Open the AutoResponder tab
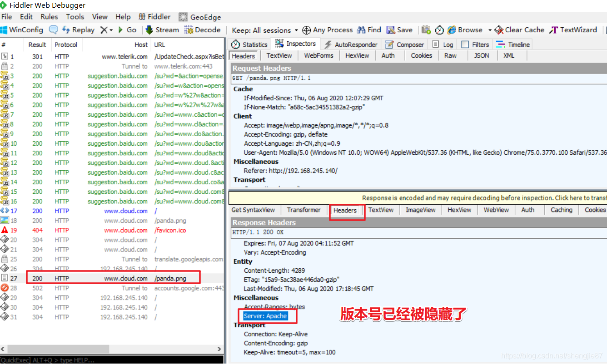Viewport: 607px width, 364px height. pyautogui.click(x=351, y=44)
